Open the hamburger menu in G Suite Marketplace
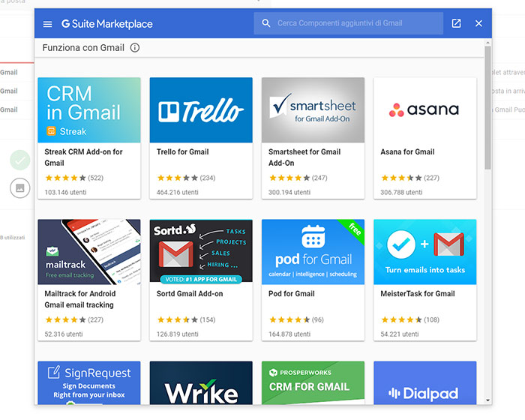 tap(47, 24)
